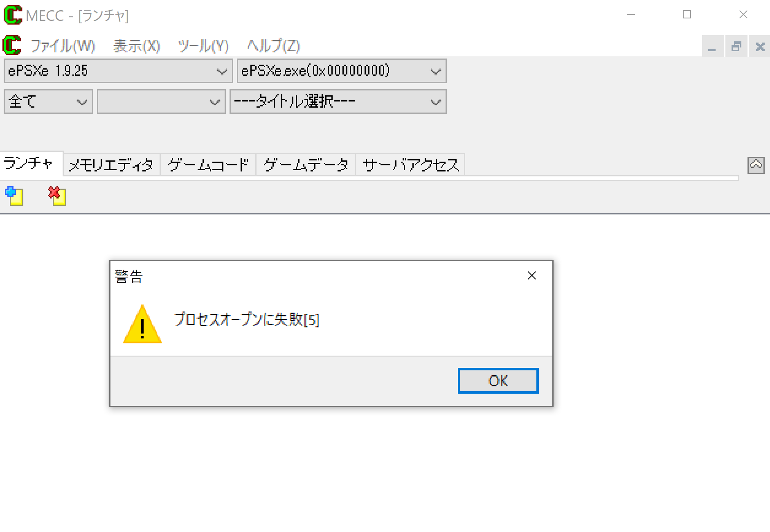The height and width of the screenshot is (532, 770).
Task: Close the inner launcher child window
Action: pyautogui.click(x=760, y=46)
